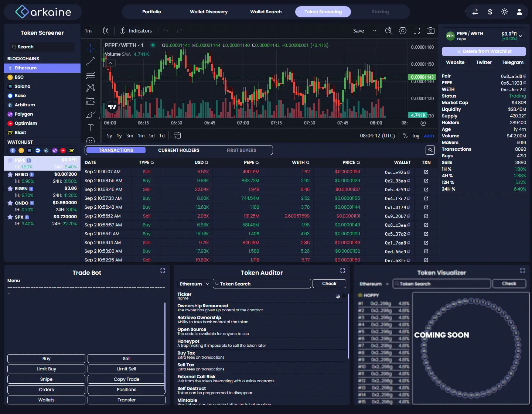Image resolution: width=532 pixels, height=414 pixels.
Task: Click the redo arrow in chart toolbar
Action: click(x=180, y=31)
